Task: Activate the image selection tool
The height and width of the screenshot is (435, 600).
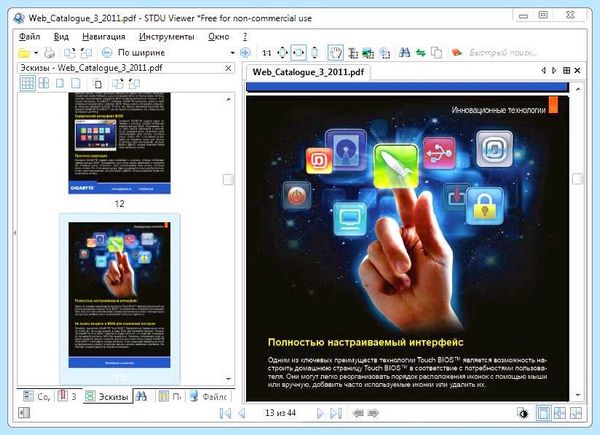Action: pyautogui.click(x=368, y=53)
